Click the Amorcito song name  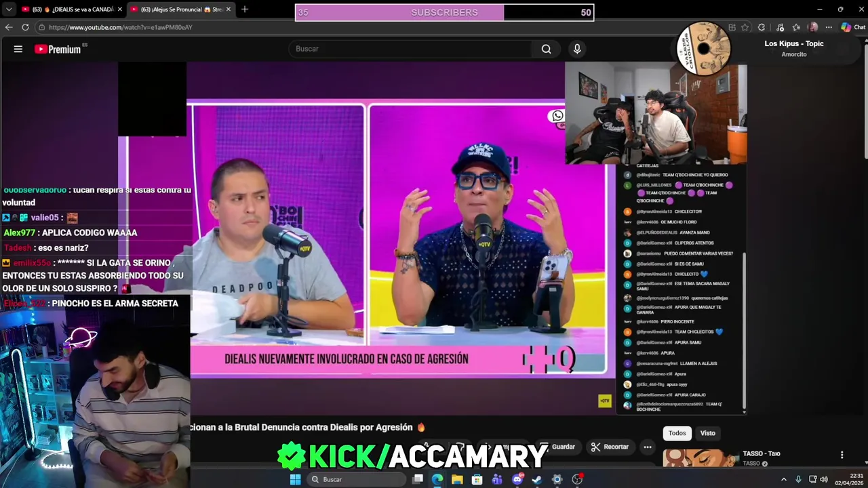click(x=794, y=54)
